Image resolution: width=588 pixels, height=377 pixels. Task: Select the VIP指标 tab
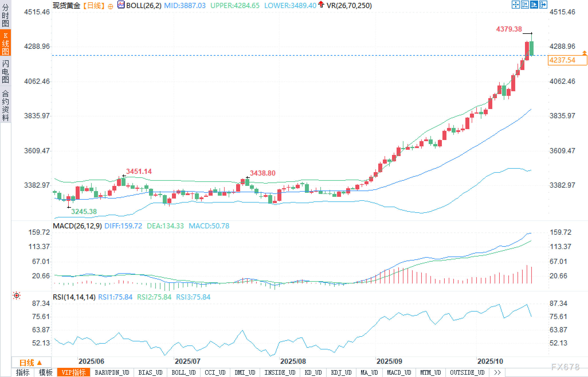[x=74, y=372]
